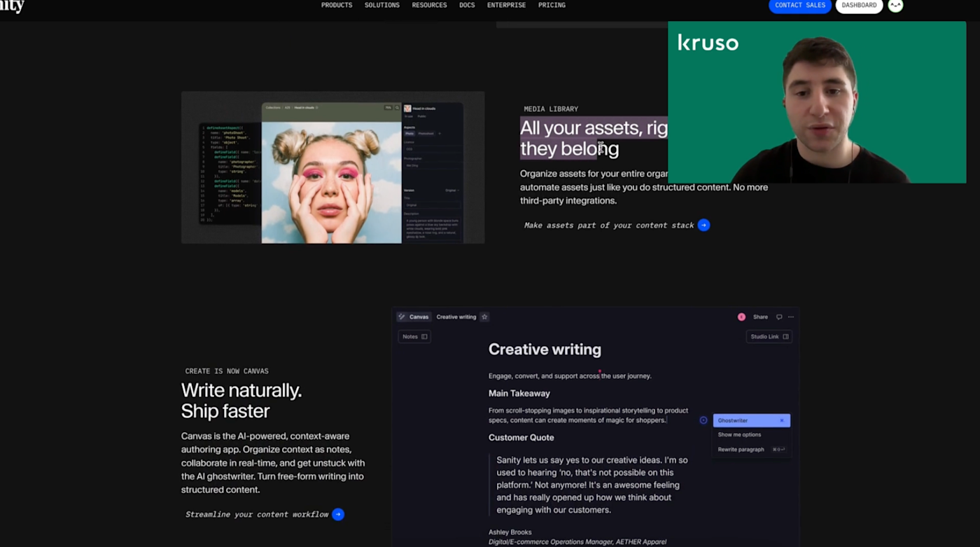Click the 'Main Takeaway' heading

pyautogui.click(x=519, y=394)
